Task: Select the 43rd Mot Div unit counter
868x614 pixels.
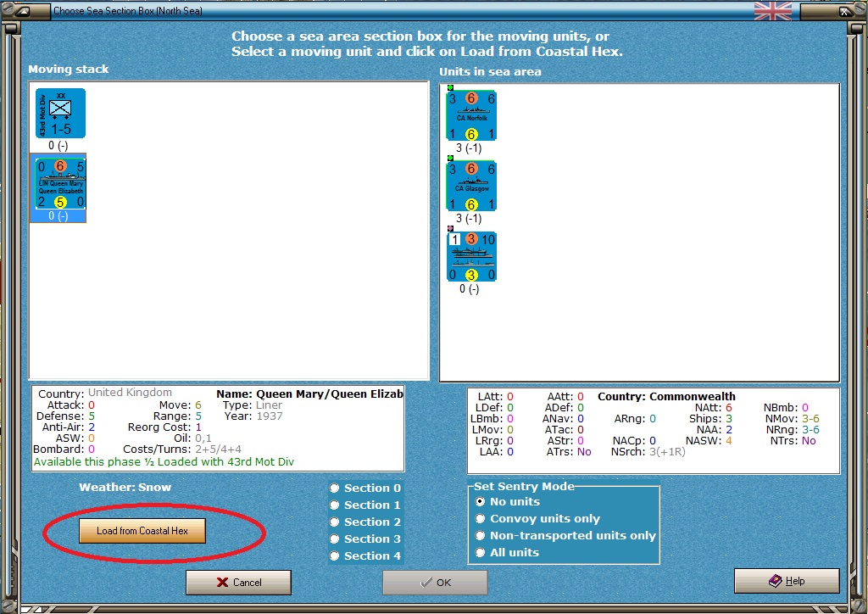Action: (60, 113)
